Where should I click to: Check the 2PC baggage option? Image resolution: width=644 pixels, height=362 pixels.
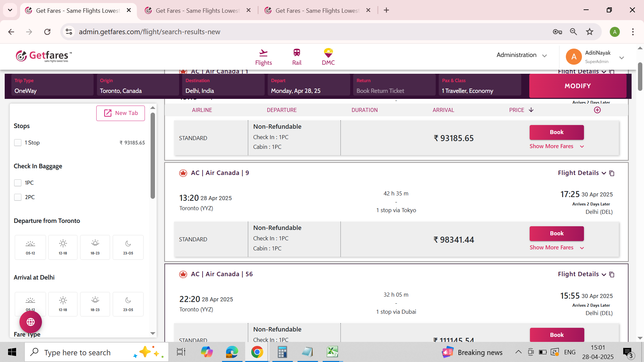[x=18, y=197]
